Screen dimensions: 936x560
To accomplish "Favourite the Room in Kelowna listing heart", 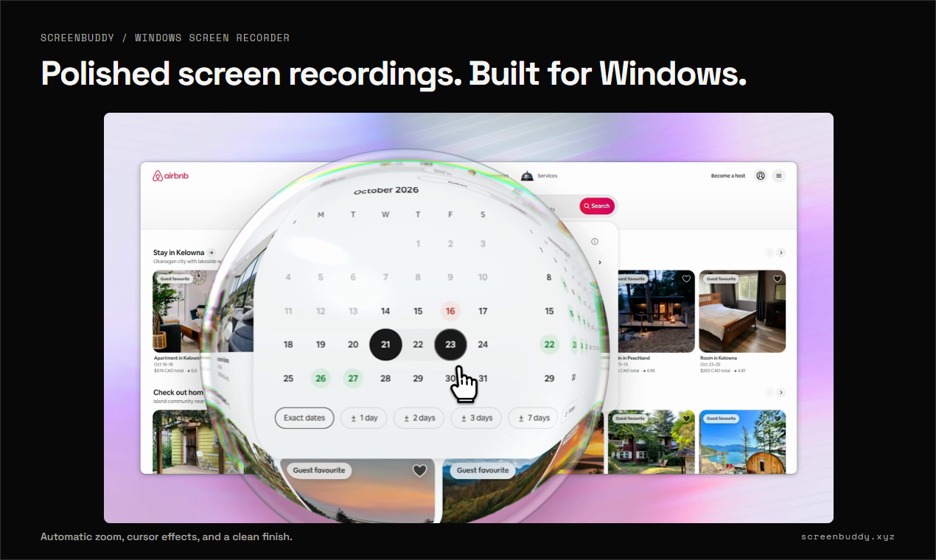I will 777,279.
